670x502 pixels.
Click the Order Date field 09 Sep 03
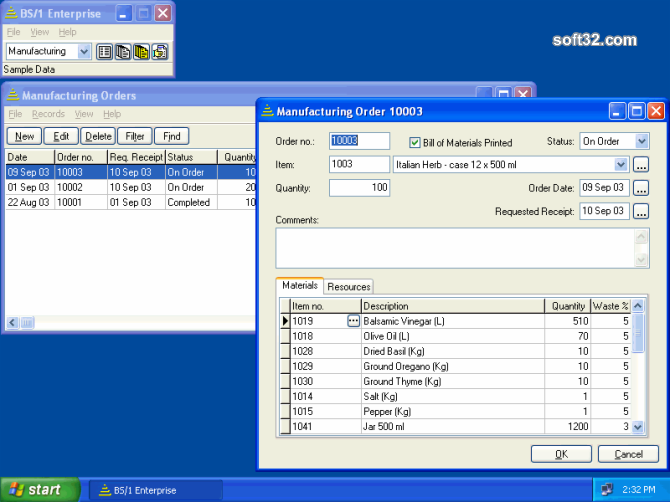click(x=604, y=188)
